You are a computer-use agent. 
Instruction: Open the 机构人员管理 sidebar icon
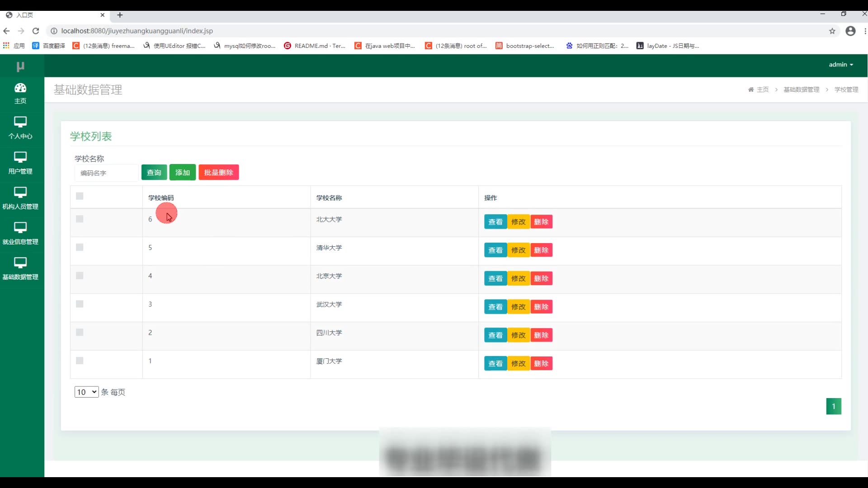(20, 192)
